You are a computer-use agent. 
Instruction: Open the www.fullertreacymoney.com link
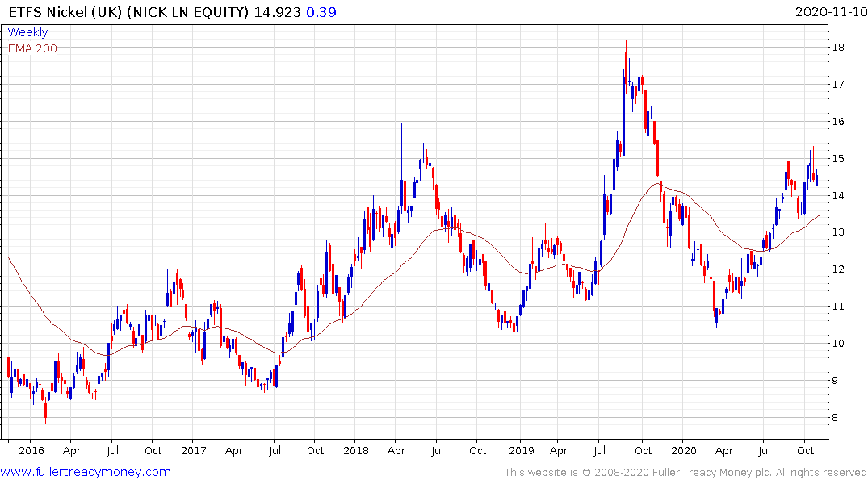coord(86,472)
